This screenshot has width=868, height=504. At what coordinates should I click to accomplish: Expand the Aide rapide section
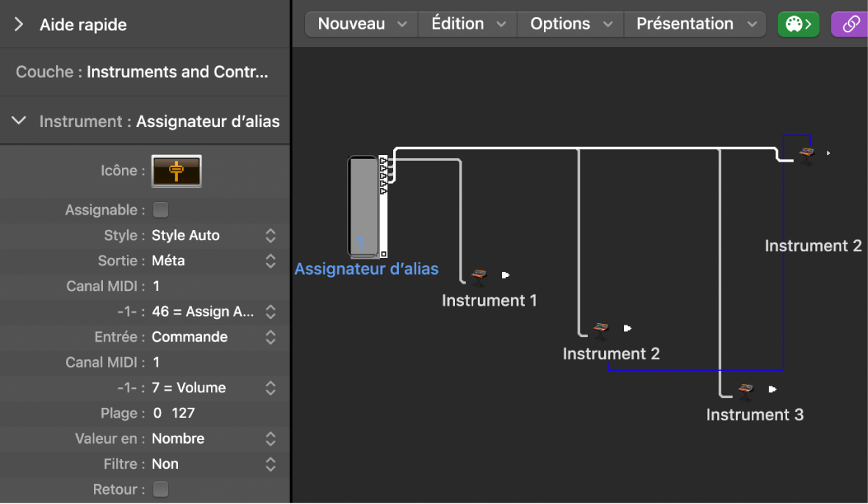pos(19,25)
